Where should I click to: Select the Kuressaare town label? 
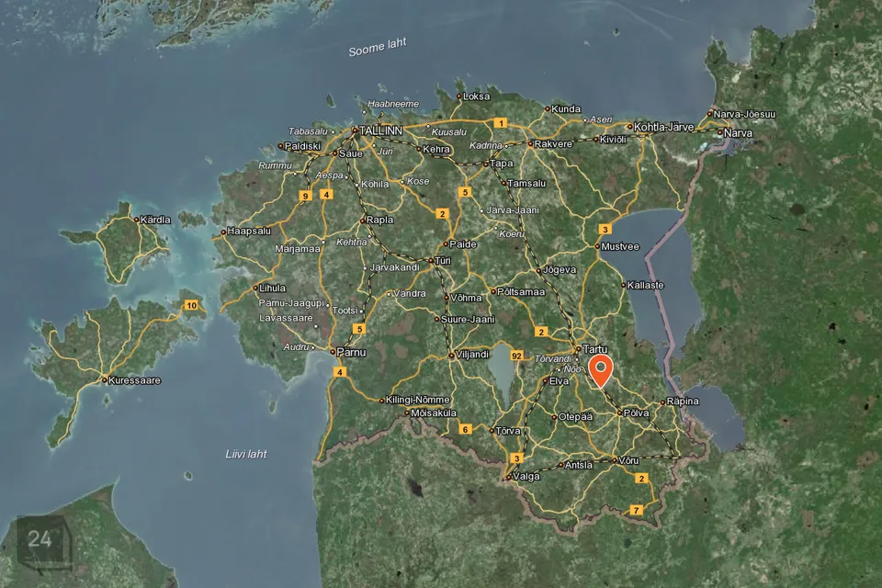134,381
